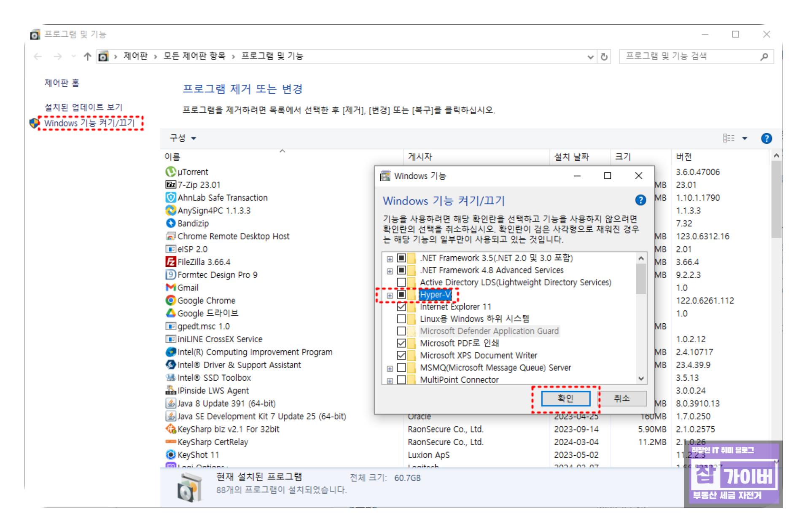
Task: Click the refresh button in address bar
Action: click(604, 56)
